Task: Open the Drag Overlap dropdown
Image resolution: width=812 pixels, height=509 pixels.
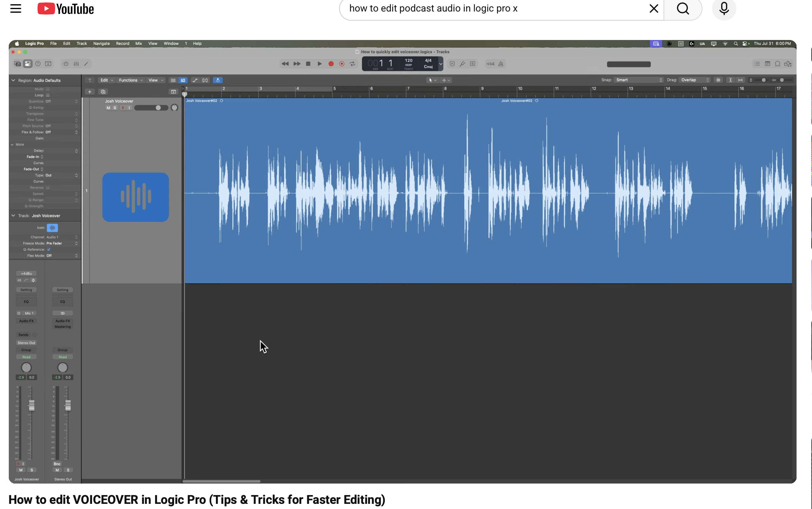Action: 695,80
